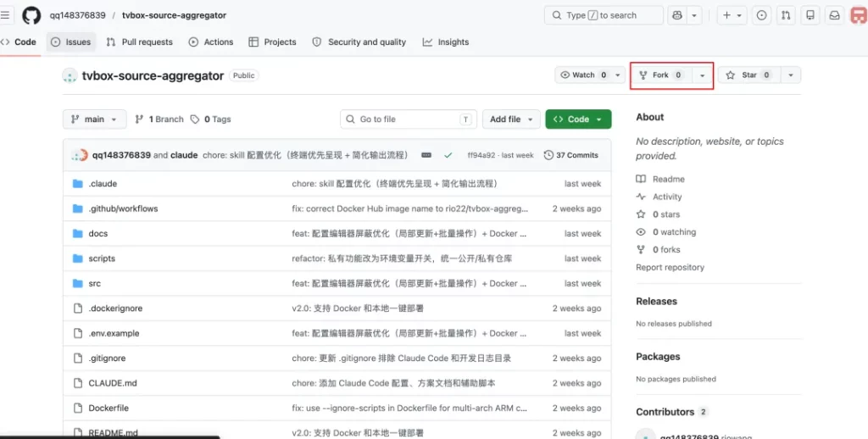Switch to the Insights tab
The height and width of the screenshot is (439, 868).
446,42
